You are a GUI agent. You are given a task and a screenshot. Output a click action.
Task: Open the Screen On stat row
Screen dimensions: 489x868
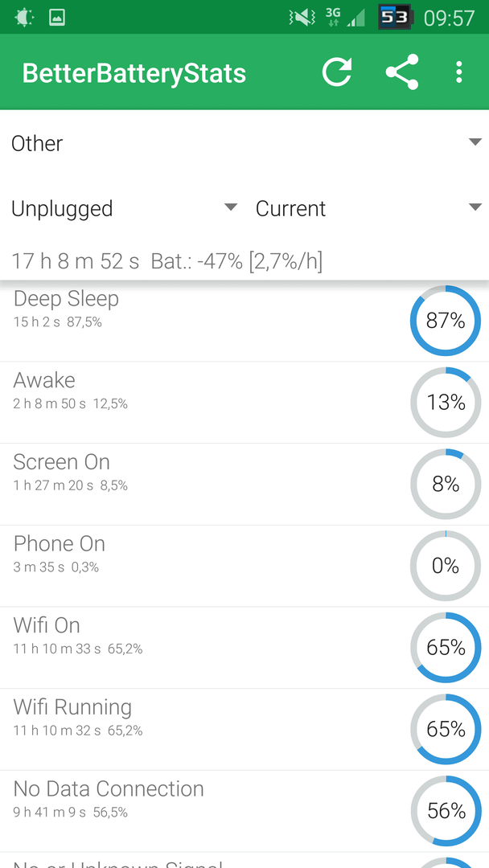tap(244, 485)
